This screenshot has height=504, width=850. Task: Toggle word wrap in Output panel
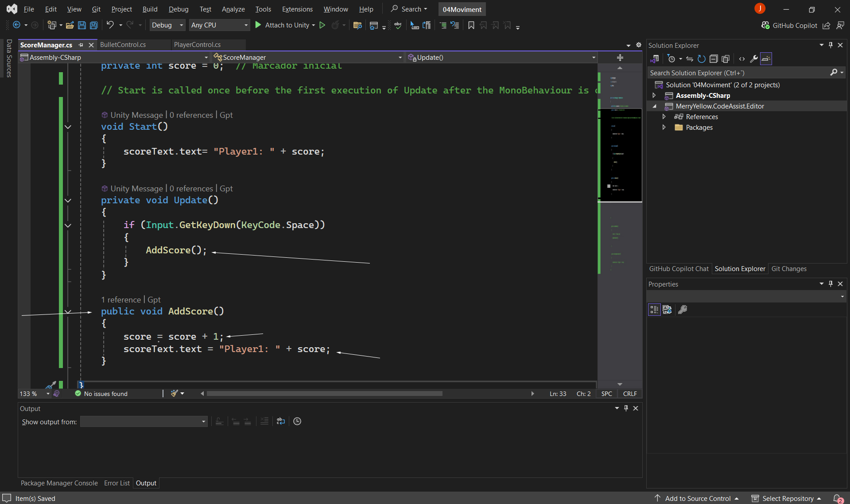tap(281, 421)
